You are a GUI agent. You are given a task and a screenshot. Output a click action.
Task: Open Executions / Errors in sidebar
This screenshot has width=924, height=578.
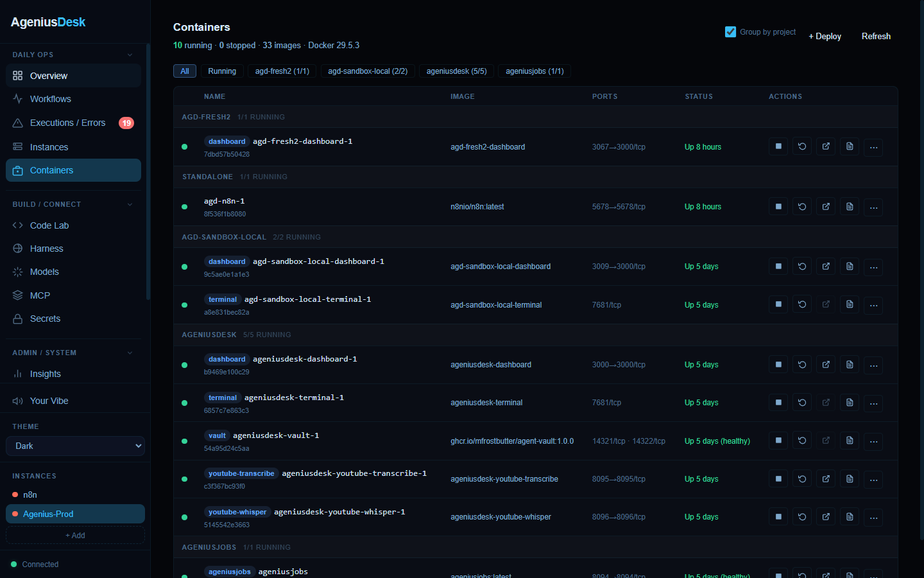point(73,123)
